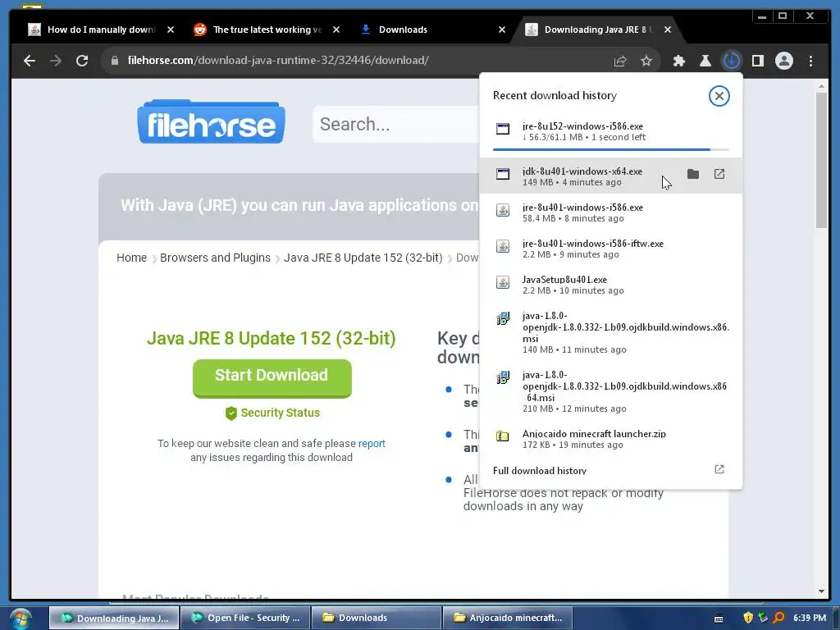Click the downloads toolbar icon
The image size is (840, 630).
[x=731, y=61]
